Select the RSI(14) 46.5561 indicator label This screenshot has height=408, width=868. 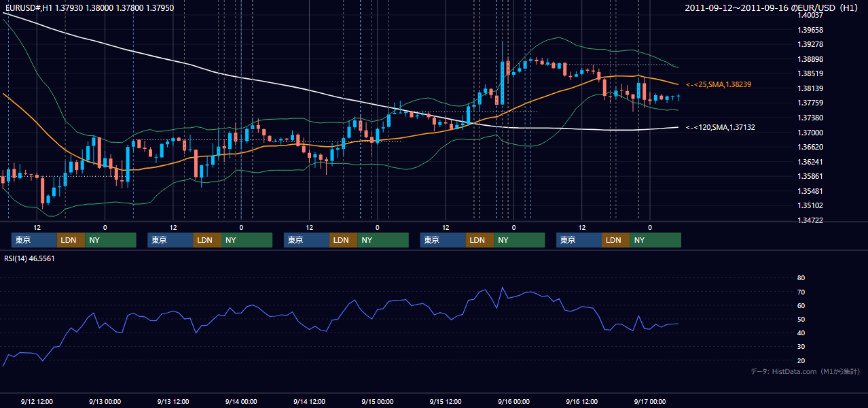(29, 258)
